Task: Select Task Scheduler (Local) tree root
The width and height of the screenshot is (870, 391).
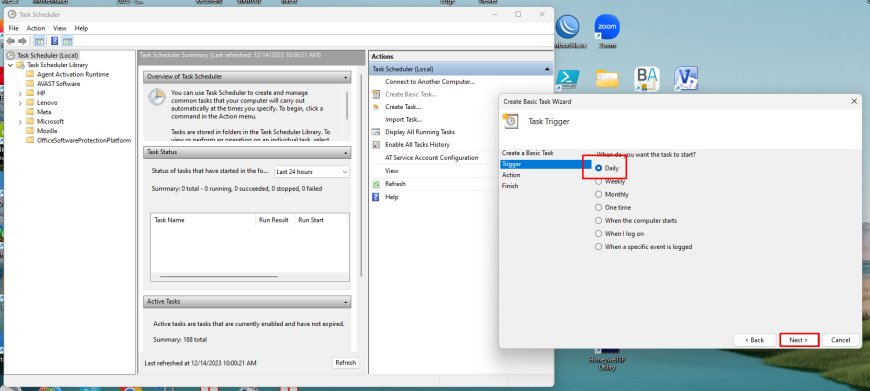Action: pos(48,55)
